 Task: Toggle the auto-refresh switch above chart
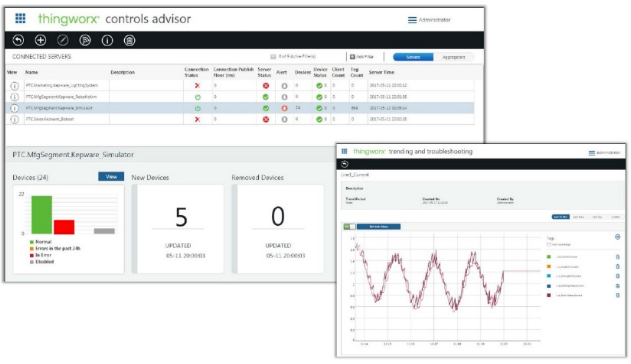pos(349,227)
